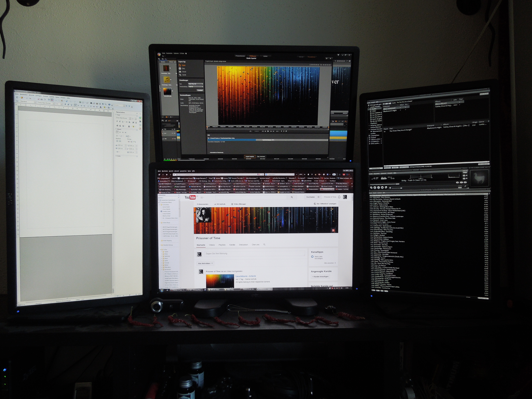Image resolution: width=532 pixels, height=399 pixels.
Task: Click the YouTube search magnifier button
Action: pos(292,197)
